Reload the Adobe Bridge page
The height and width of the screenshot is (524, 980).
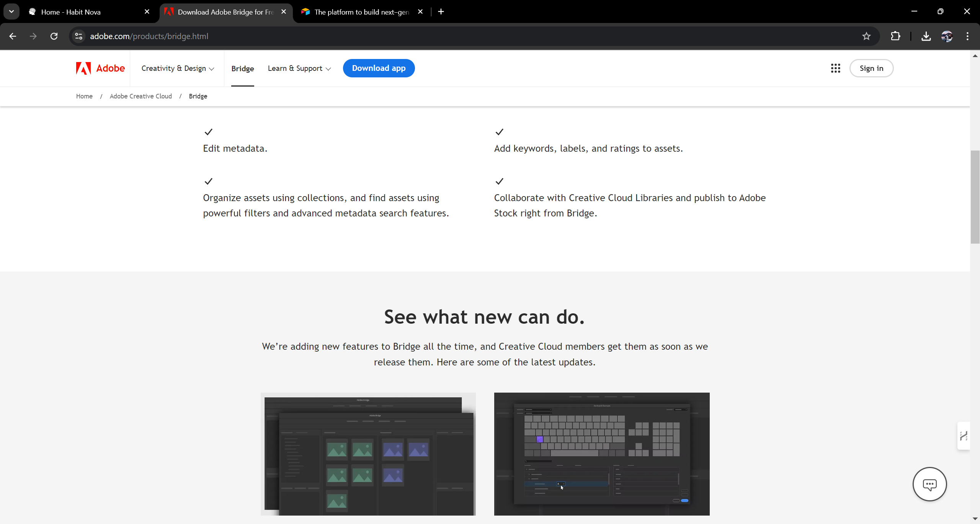54,36
